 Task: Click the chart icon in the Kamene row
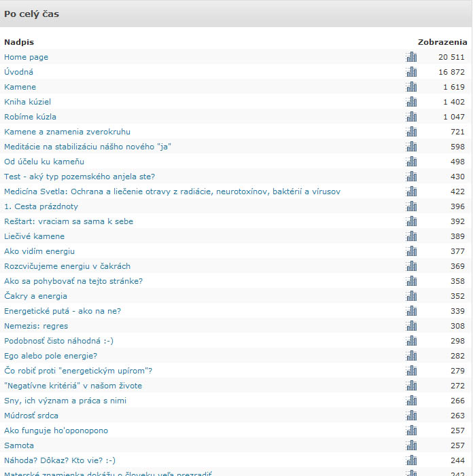411,87
